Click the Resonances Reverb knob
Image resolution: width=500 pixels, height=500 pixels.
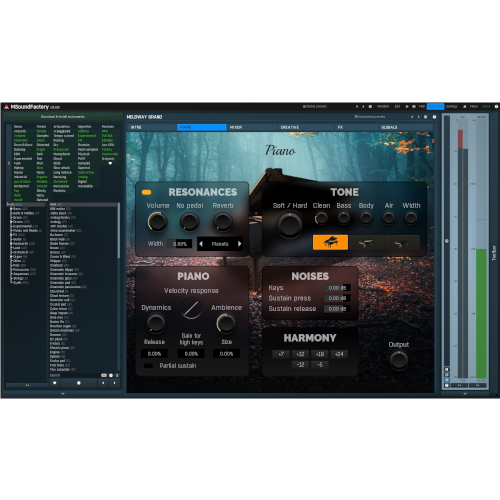click(223, 222)
